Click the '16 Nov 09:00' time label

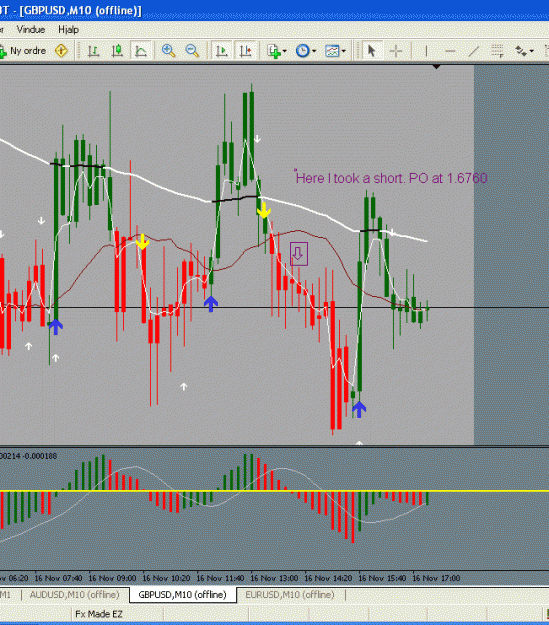[112, 578]
